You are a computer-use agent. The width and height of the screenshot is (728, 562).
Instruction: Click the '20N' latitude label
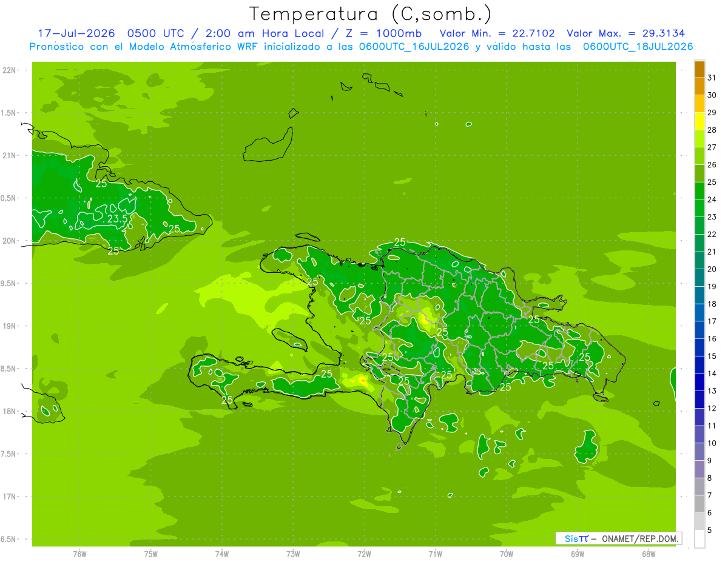point(9,241)
